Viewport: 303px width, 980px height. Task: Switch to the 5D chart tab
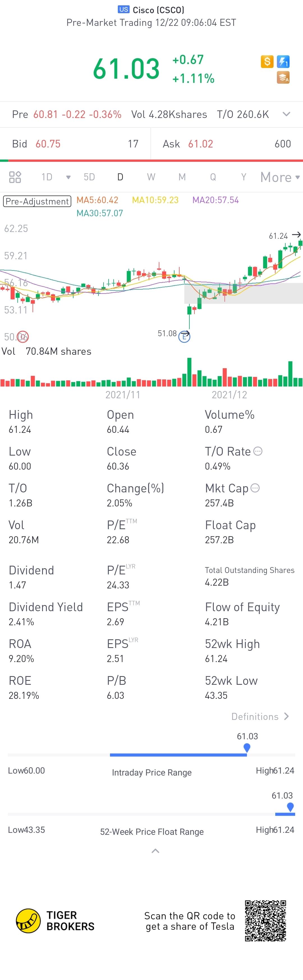click(89, 177)
